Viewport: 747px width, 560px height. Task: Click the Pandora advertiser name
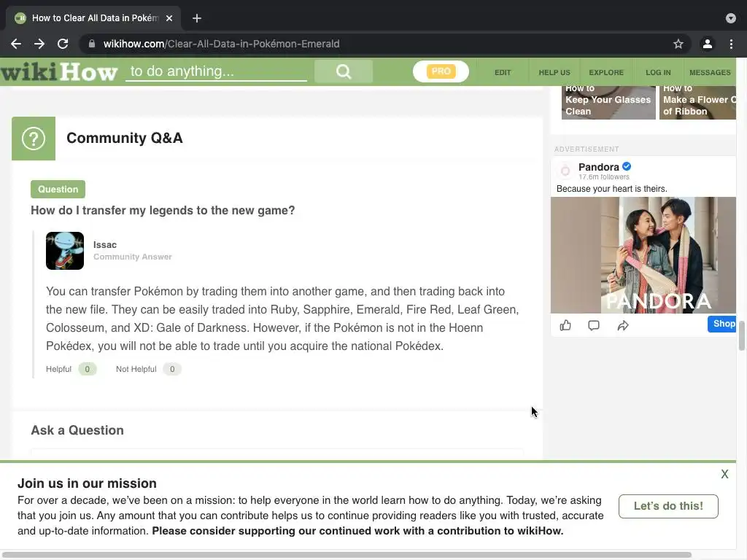coord(598,167)
